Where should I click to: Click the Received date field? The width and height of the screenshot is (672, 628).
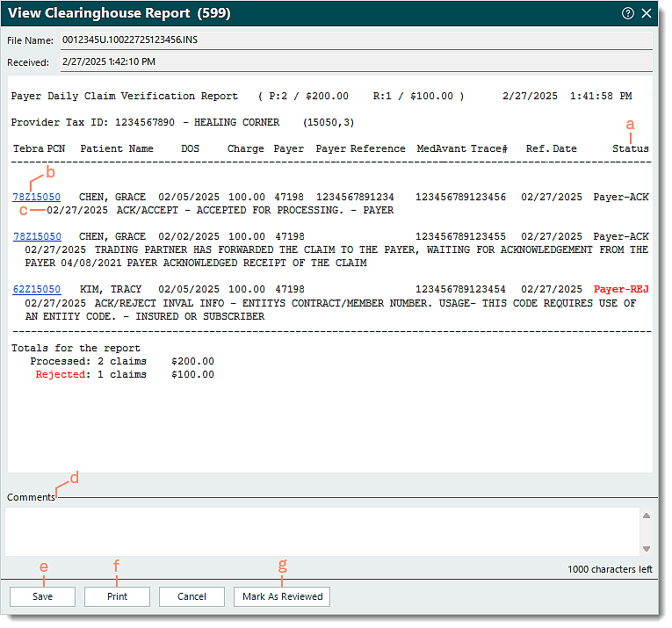pyautogui.click(x=356, y=61)
